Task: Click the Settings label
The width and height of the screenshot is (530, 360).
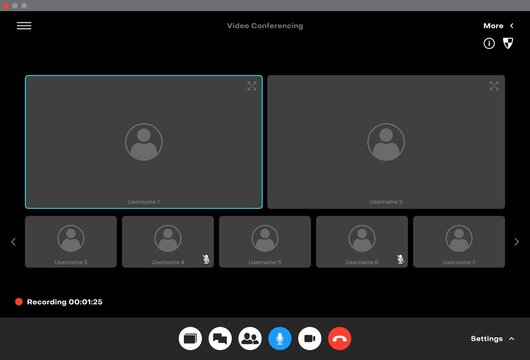Action: (486, 339)
